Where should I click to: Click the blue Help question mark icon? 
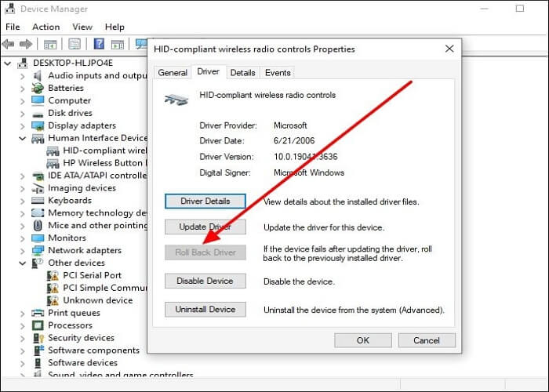pos(99,44)
